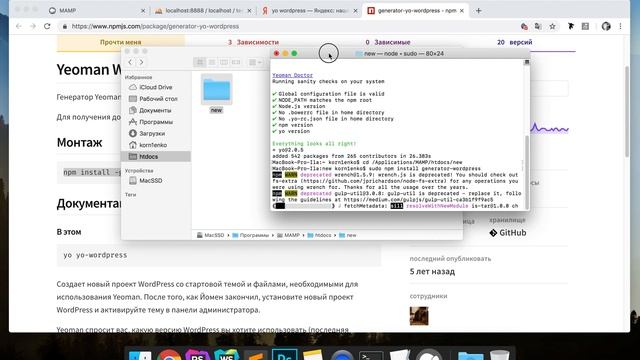640x360 pixels.
Task: Close the yo wordpress Yandex tab
Action: tap(355, 11)
